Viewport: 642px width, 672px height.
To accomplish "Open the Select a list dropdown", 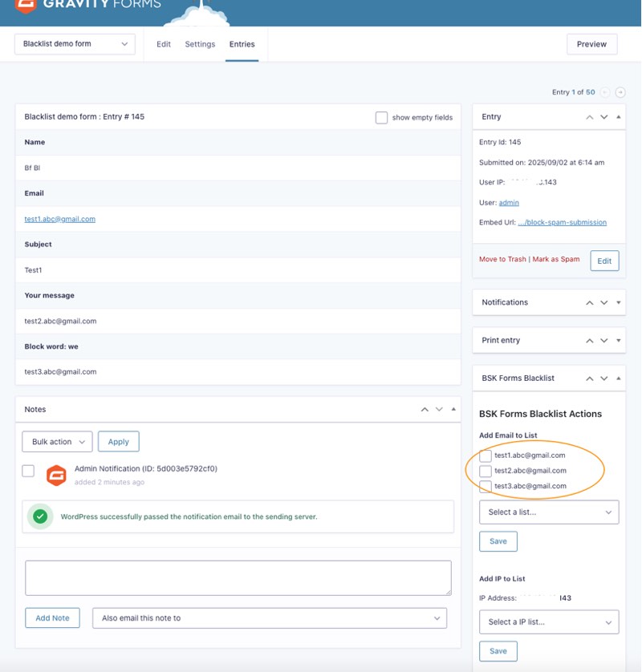I will (x=549, y=512).
